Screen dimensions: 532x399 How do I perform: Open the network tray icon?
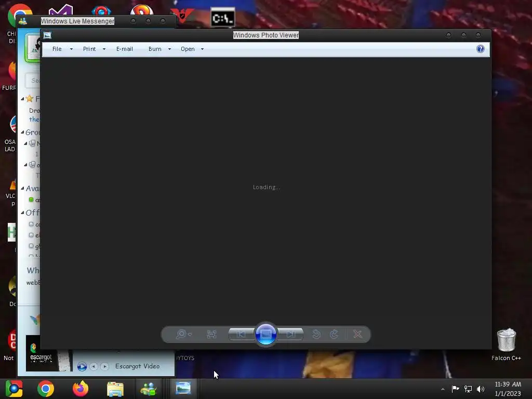point(468,389)
